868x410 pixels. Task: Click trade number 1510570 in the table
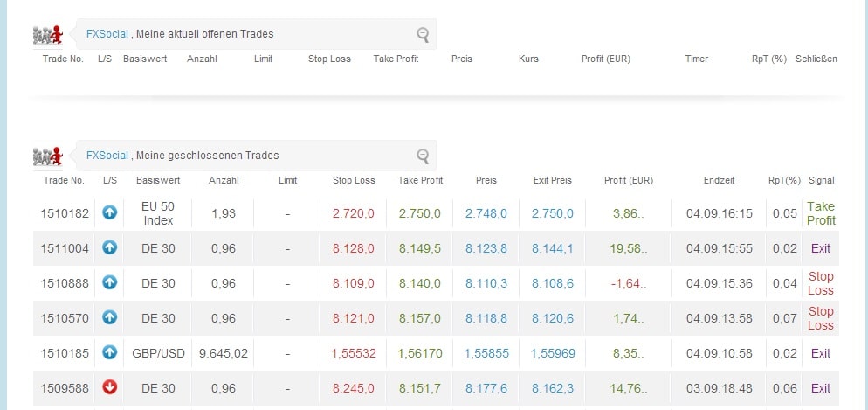click(x=65, y=318)
